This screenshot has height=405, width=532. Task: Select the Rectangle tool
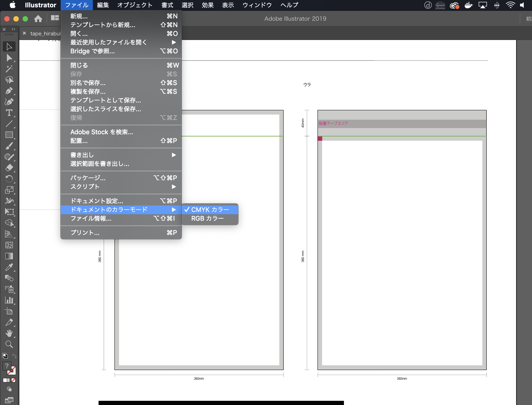[9, 135]
